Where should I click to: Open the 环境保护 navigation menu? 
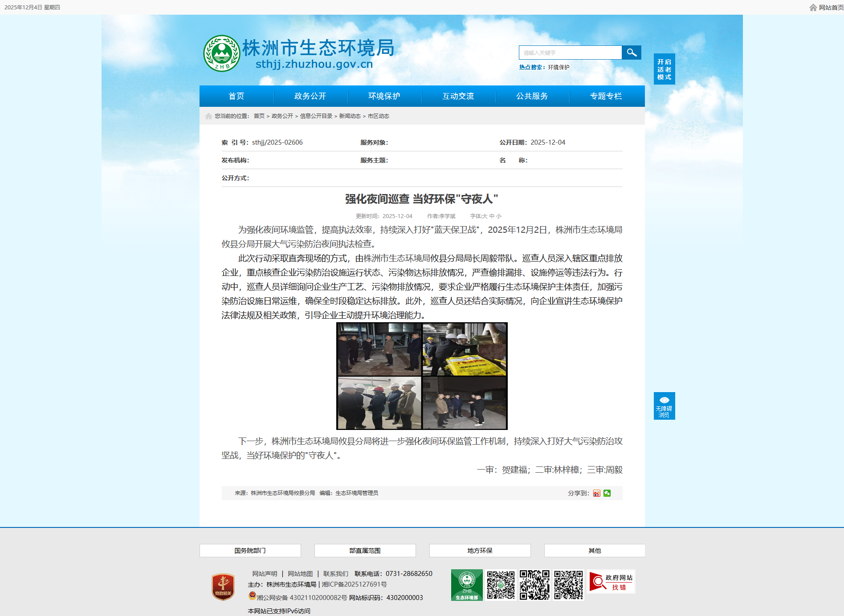[384, 96]
